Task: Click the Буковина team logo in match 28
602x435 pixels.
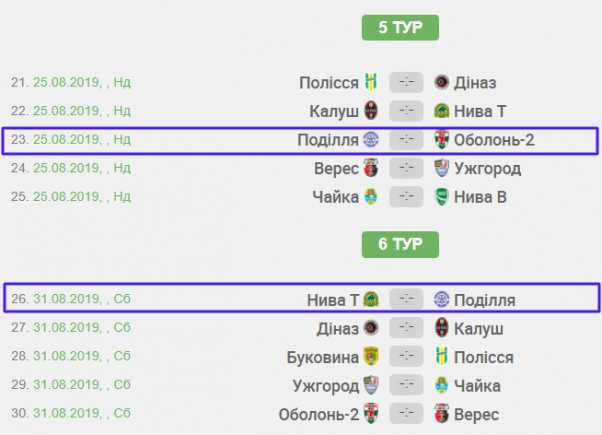Action: click(x=371, y=357)
